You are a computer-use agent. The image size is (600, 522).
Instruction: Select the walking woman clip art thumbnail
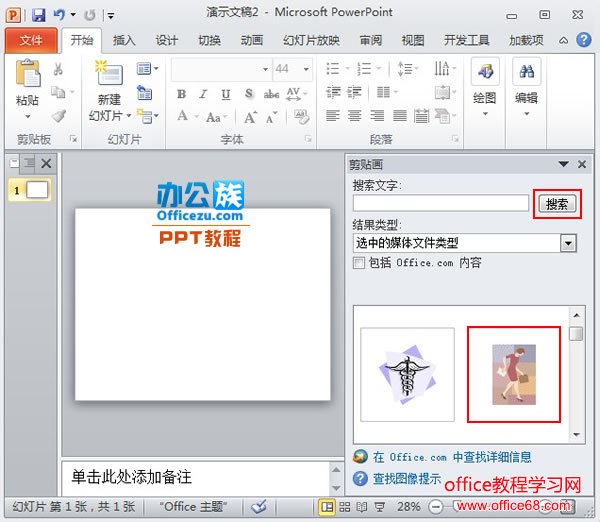click(514, 374)
